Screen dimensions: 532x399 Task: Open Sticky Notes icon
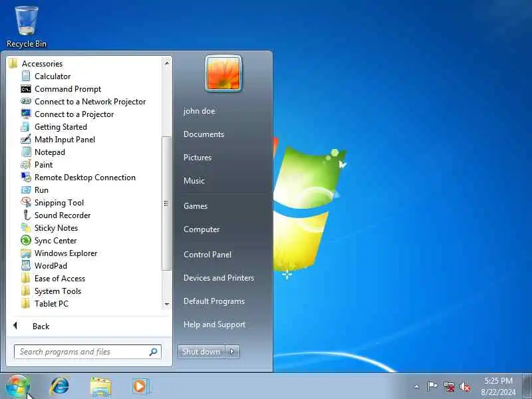click(26, 227)
